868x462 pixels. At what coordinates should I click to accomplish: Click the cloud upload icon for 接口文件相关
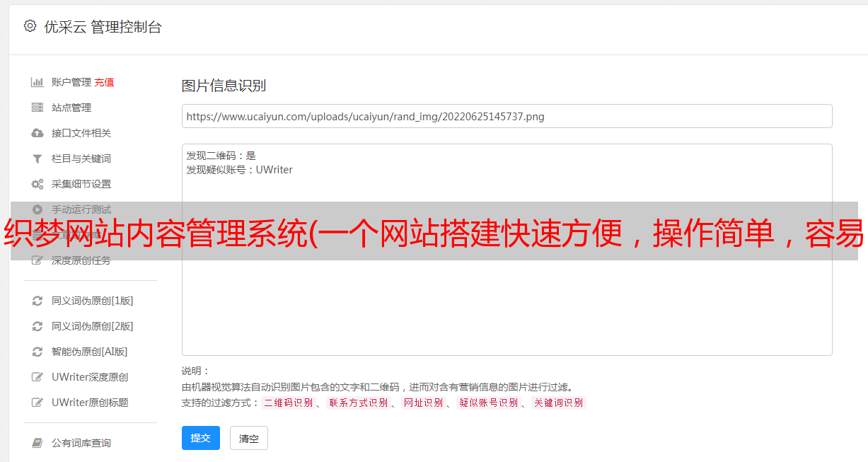coord(37,133)
